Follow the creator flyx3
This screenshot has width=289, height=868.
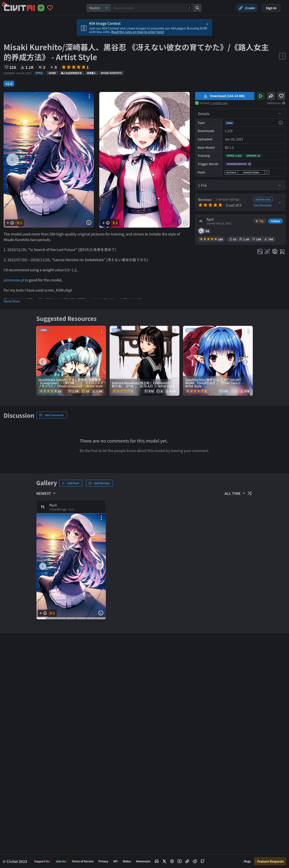pyautogui.click(x=275, y=221)
